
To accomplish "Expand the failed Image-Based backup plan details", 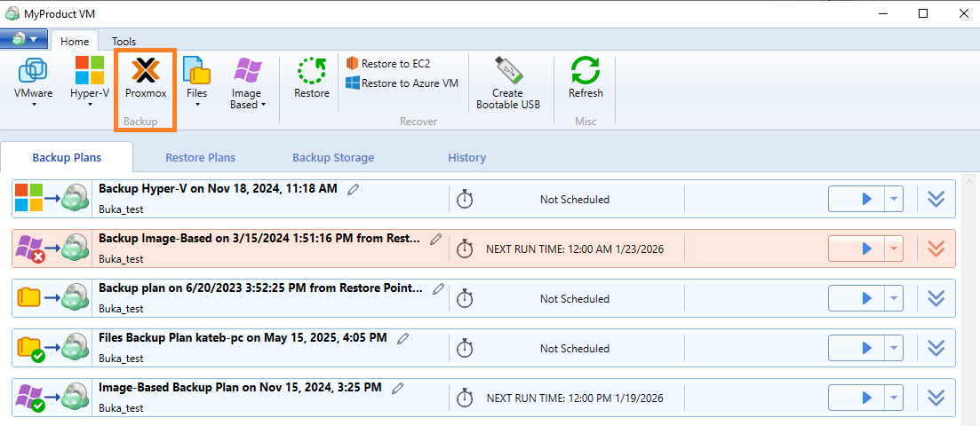I will [936, 249].
